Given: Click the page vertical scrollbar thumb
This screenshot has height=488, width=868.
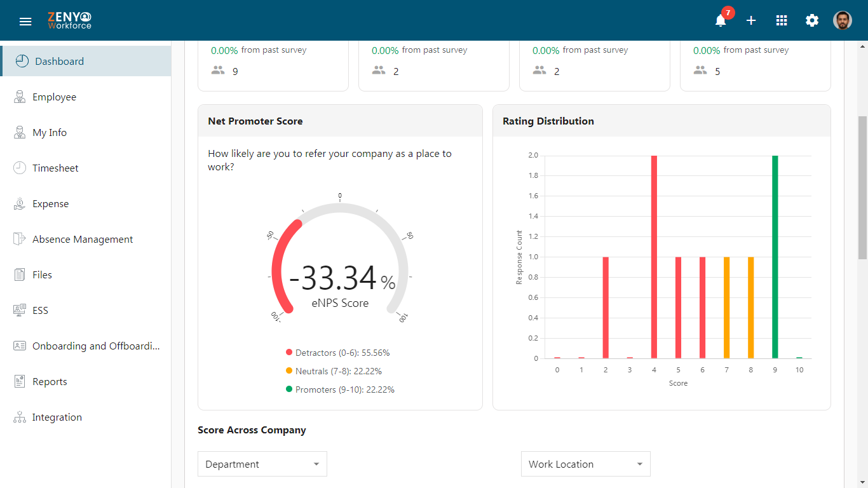Looking at the screenshot, I should [862, 187].
